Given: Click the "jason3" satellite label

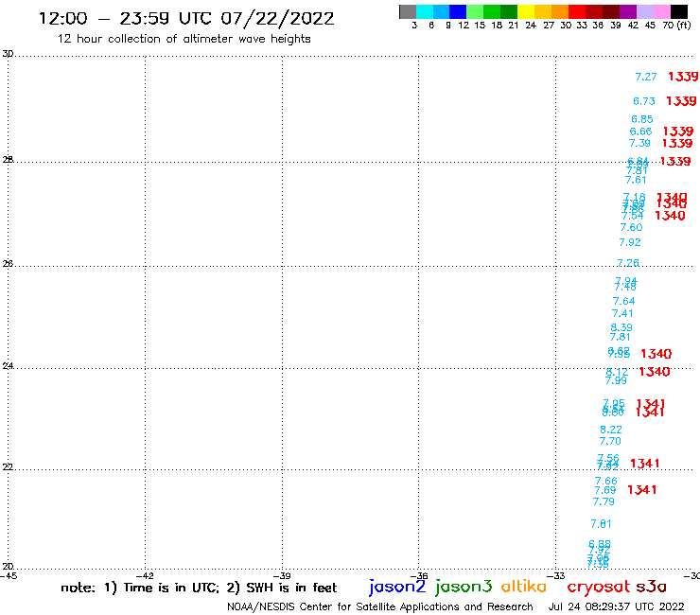Looking at the screenshot, I should point(464,588).
